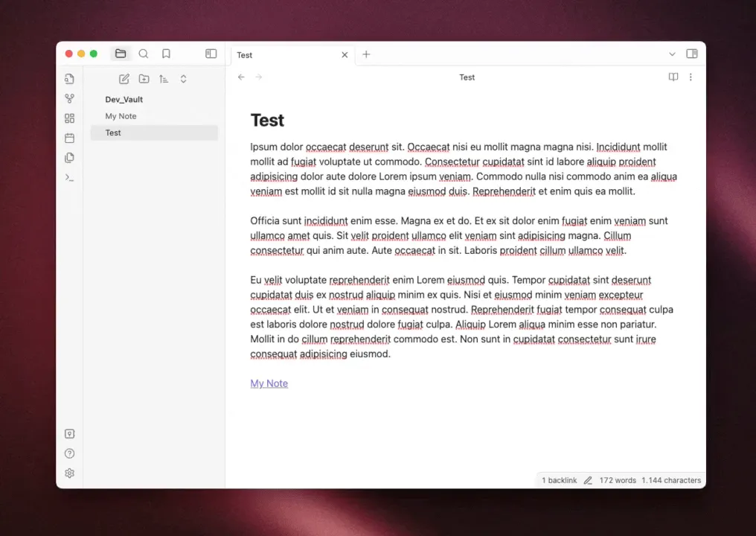Open the 1 backlink status item
The width and height of the screenshot is (756, 536).
pos(560,480)
